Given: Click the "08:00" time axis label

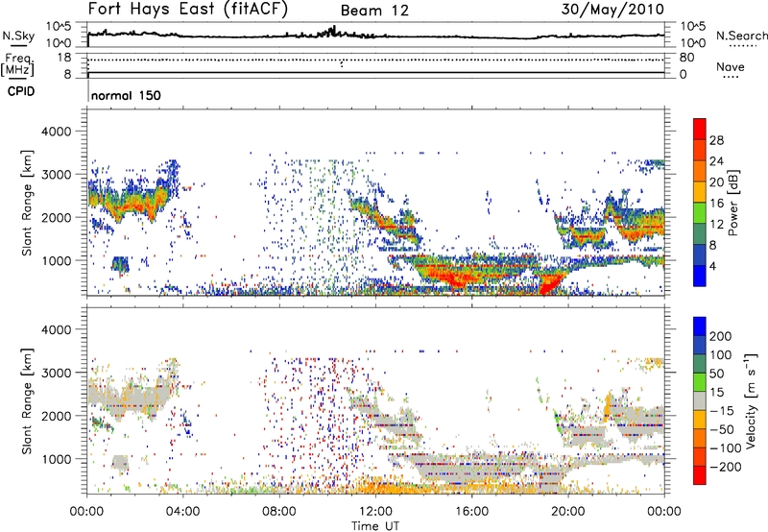Looking at the screenshot, I should tap(279, 512).
